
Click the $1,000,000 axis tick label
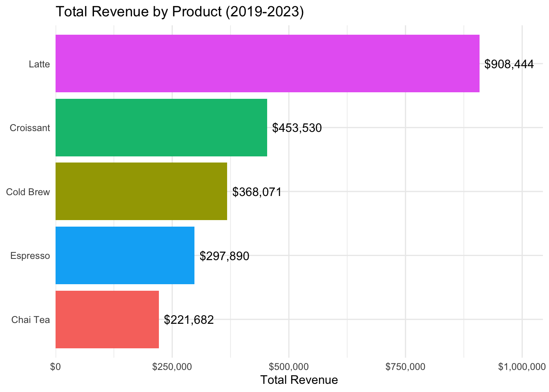click(521, 367)
